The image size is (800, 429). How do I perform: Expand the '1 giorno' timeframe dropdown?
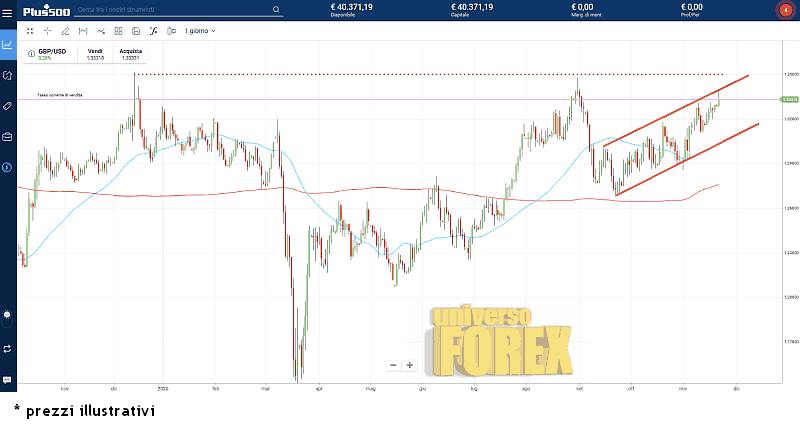[199, 31]
